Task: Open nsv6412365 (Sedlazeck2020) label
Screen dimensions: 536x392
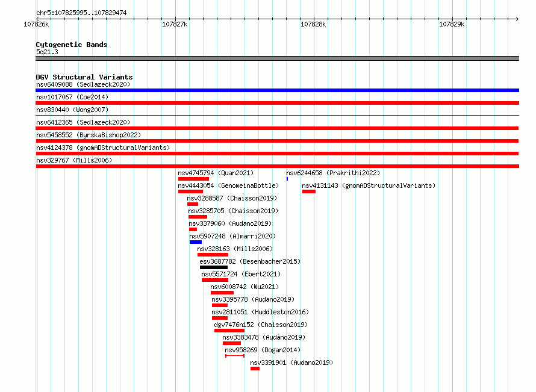Action: (x=83, y=122)
